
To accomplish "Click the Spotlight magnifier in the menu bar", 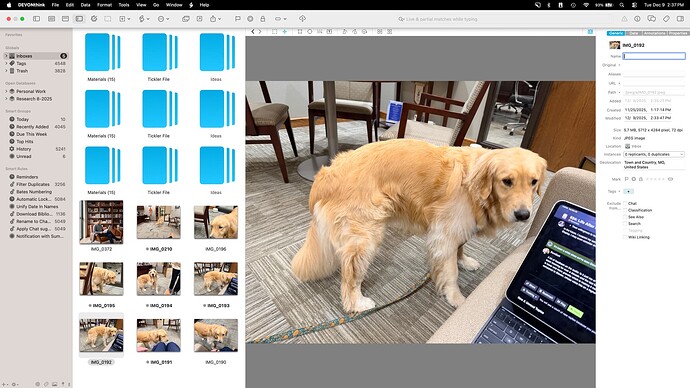I will pyautogui.click(x=621, y=5).
